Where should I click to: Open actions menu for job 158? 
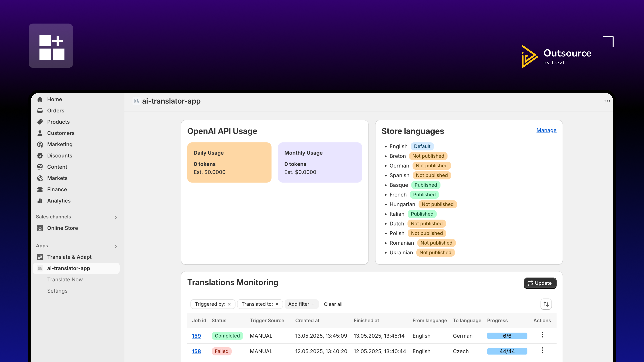(x=543, y=350)
